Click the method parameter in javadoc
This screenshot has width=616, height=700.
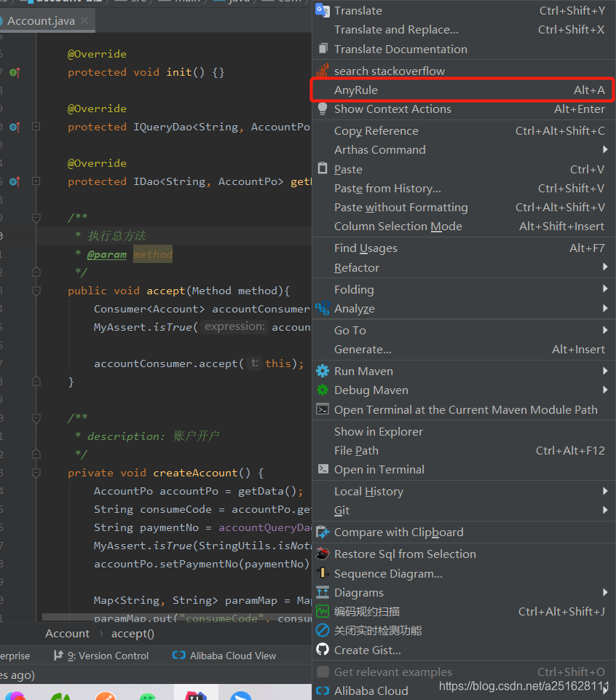coord(153,254)
